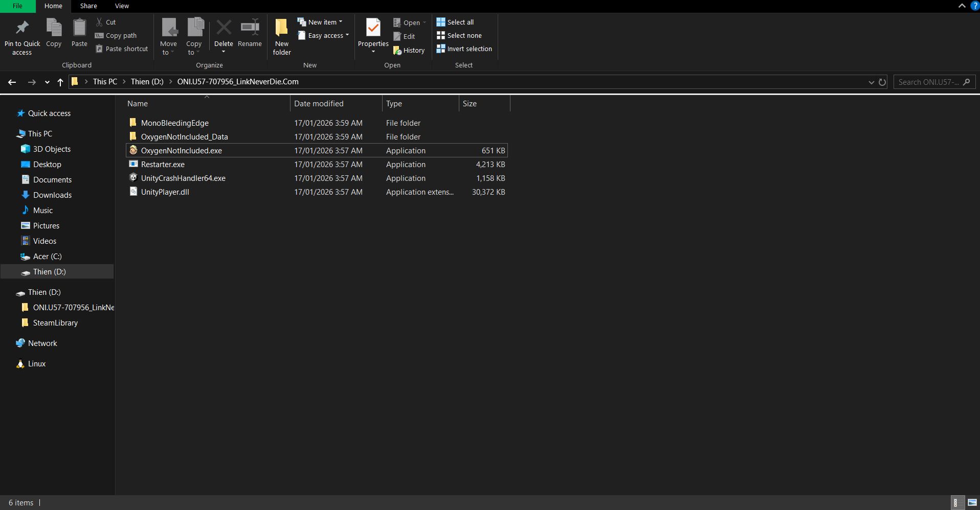This screenshot has width=980, height=510.
Task: Select the OxygenNotIncluded.exe file
Action: (181, 151)
